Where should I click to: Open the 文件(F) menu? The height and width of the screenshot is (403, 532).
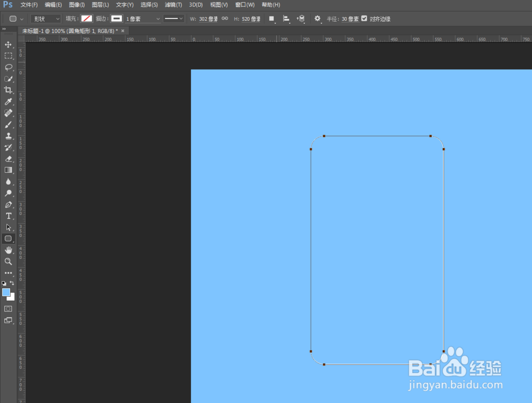pos(29,5)
